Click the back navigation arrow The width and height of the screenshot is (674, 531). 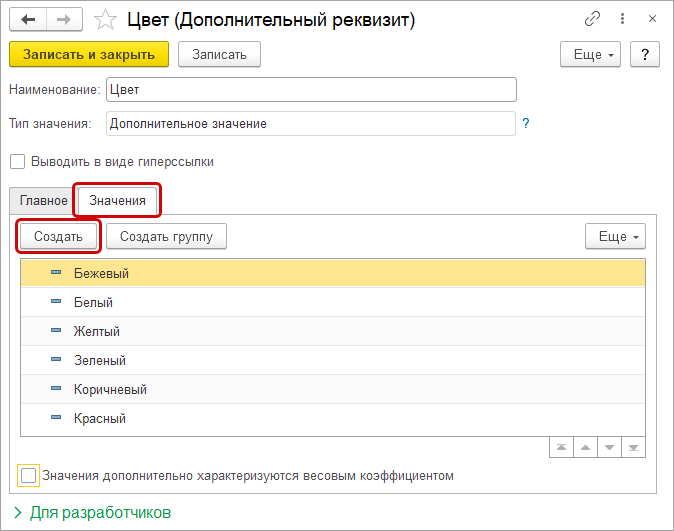click(28, 20)
